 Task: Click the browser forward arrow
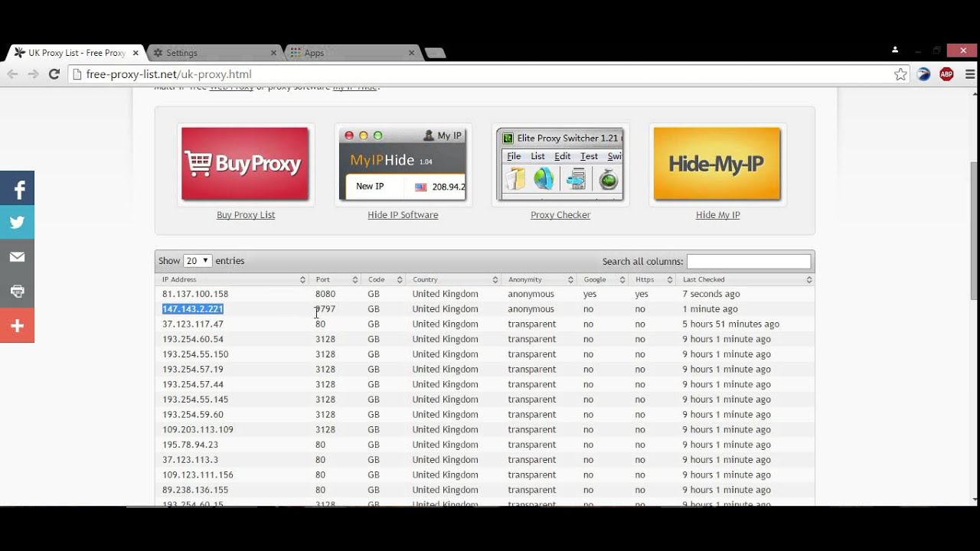coord(33,74)
